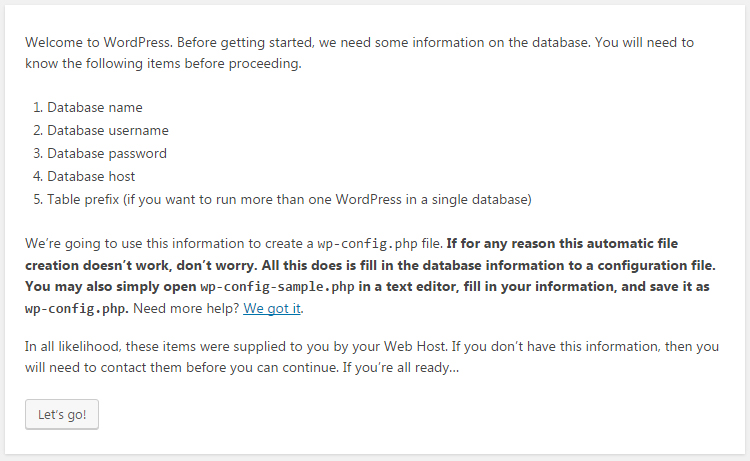Viewport: 750px width, 461px height.
Task: Select the "Database name" list item
Action: click(95, 107)
